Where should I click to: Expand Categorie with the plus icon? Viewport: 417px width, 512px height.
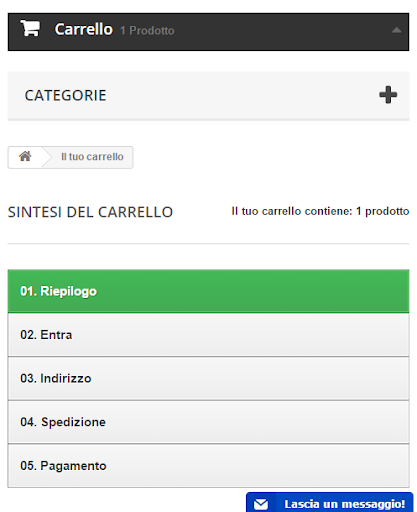388,95
